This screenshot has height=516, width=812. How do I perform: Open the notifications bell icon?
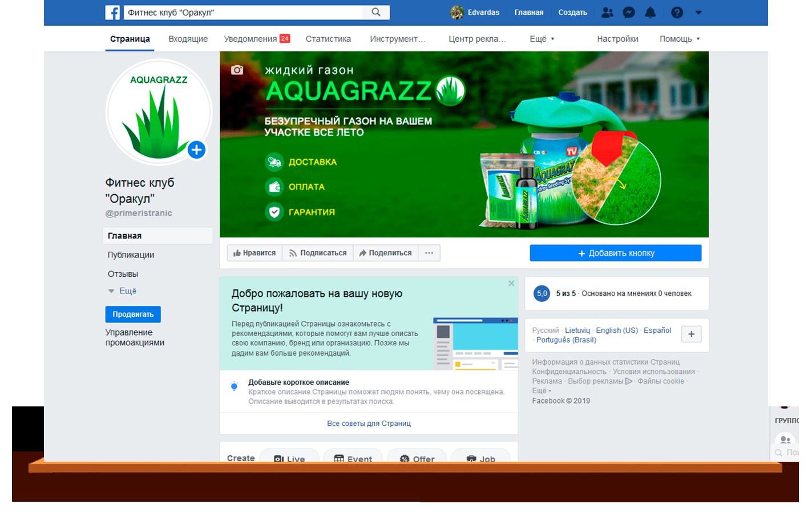click(650, 13)
